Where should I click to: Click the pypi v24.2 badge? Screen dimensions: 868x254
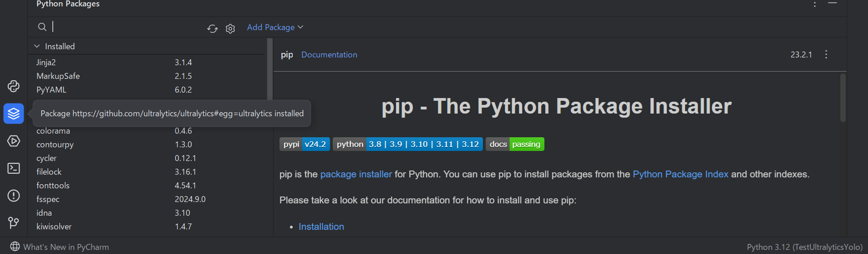click(x=305, y=144)
